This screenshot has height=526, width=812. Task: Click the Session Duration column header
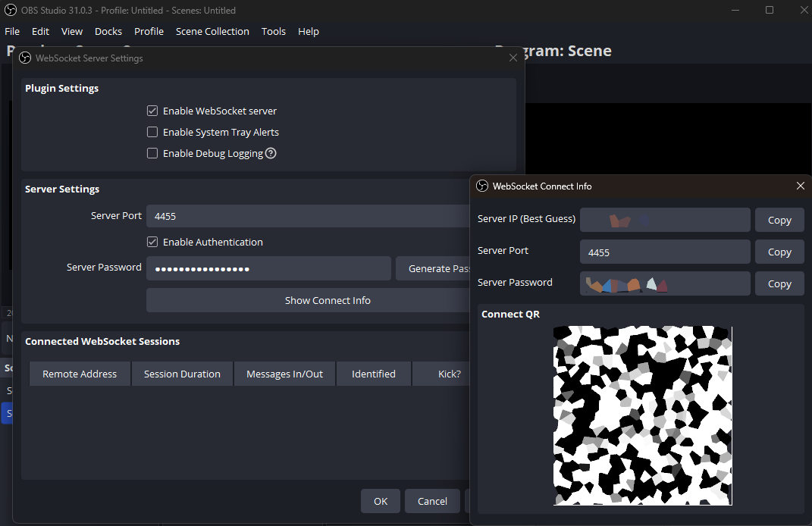pyautogui.click(x=182, y=374)
